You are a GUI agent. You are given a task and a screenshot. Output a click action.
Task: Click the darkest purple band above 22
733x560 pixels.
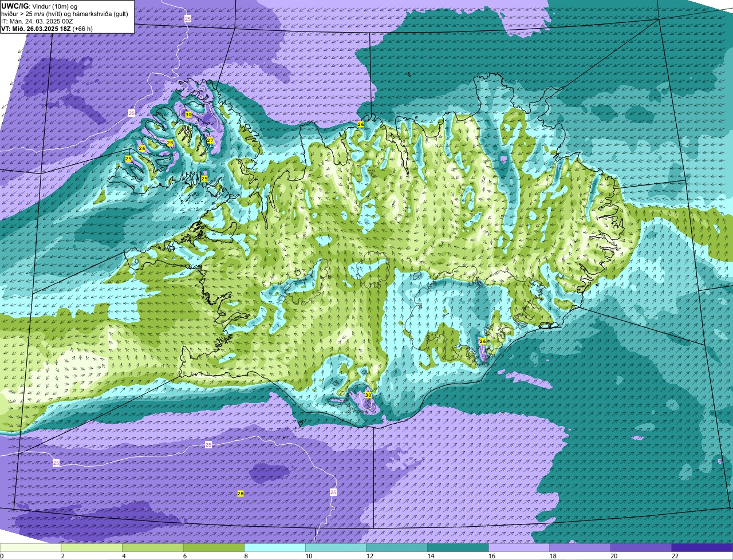click(703, 547)
